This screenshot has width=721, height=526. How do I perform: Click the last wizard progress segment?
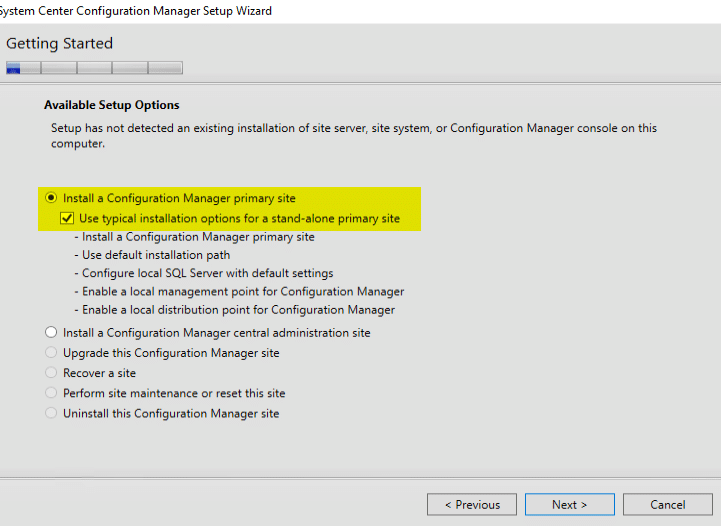tap(165, 68)
